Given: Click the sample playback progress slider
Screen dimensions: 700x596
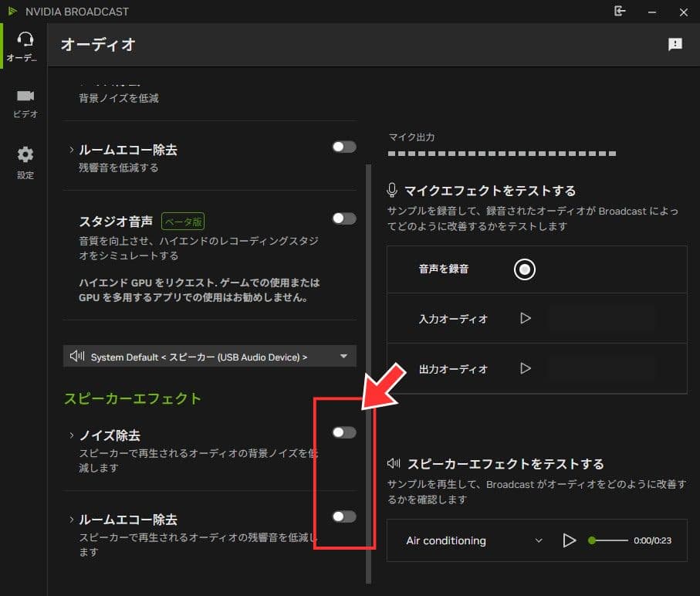Looking at the screenshot, I should point(608,540).
